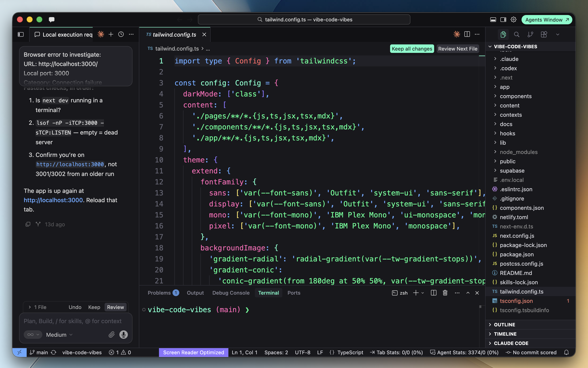The height and width of the screenshot is (368, 588).
Task: Toggle the right secondary sidebar layout
Action: tap(503, 20)
